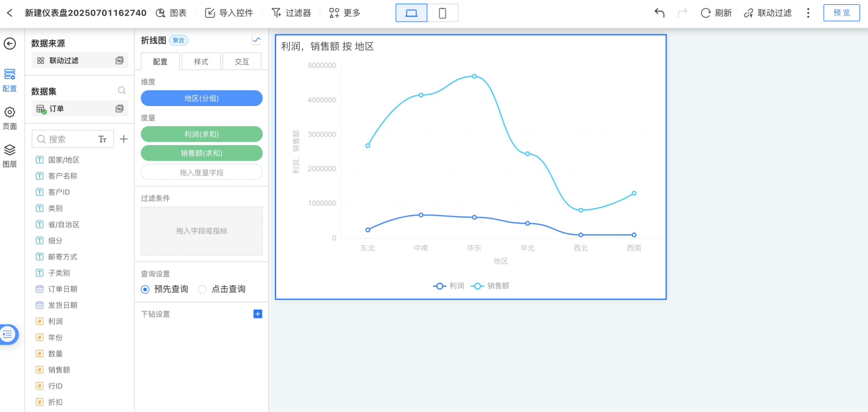Image resolution: width=868 pixels, height=412 pixels.
Task: Add a drill-down setting with plus icon
Action: point(257,314)
